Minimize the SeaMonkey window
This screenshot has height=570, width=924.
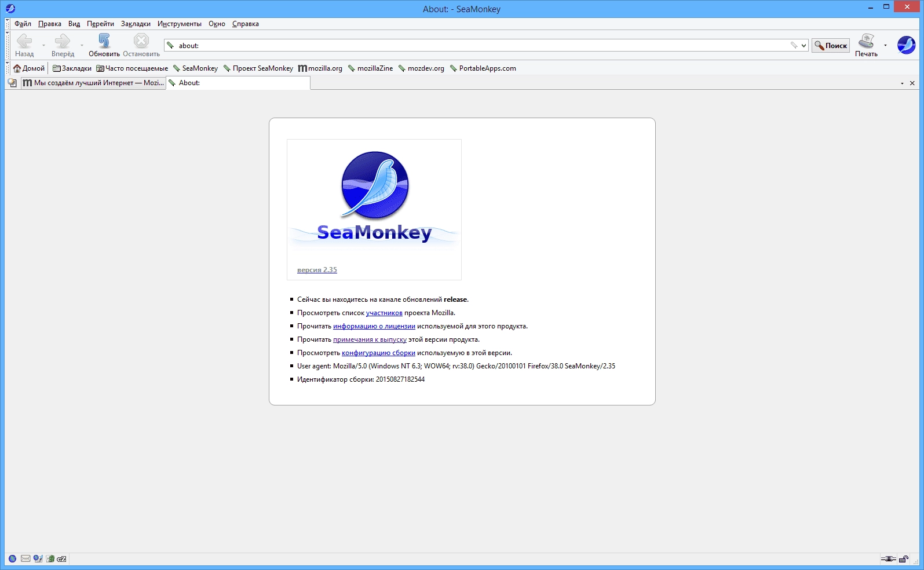[871, 7]
